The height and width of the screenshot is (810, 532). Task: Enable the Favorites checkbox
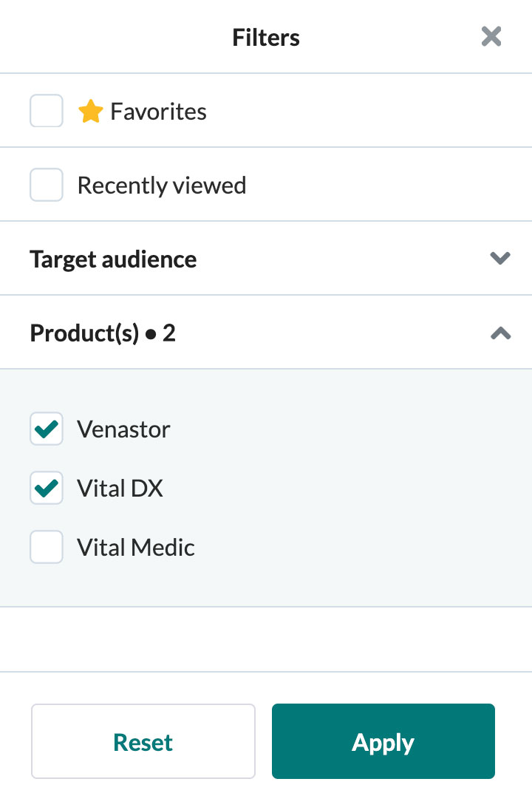tap(47, 111)
